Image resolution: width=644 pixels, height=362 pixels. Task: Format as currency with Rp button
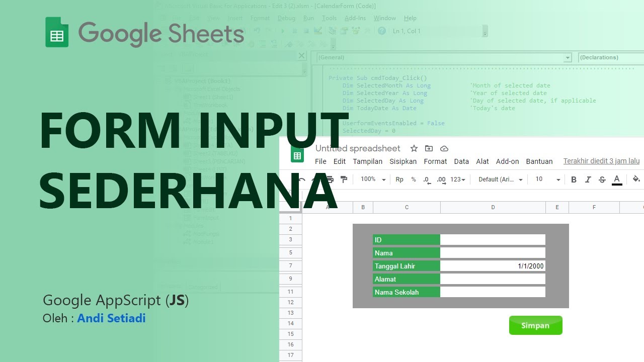pyautogui.click(x=399, y=179)
